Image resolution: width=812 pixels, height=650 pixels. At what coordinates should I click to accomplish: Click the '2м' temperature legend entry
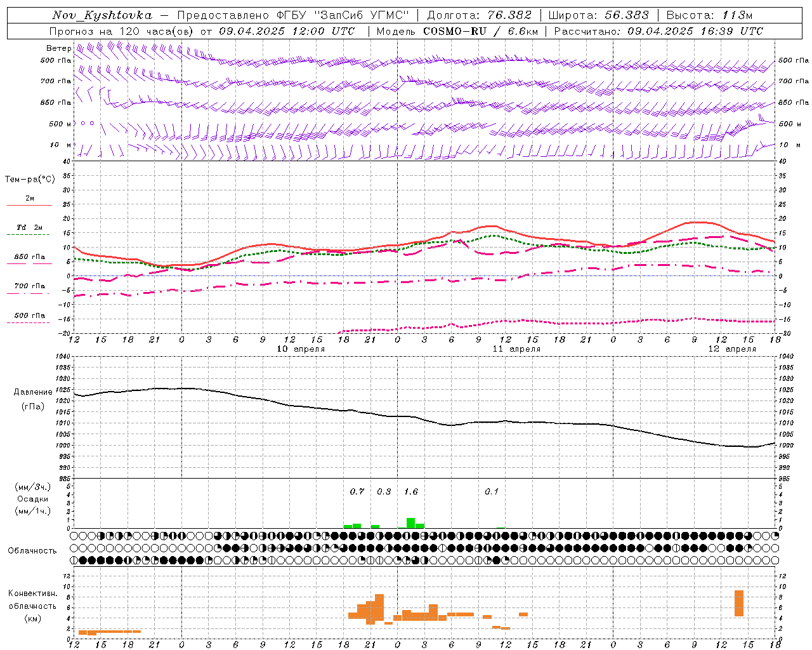tap(30, 198)
